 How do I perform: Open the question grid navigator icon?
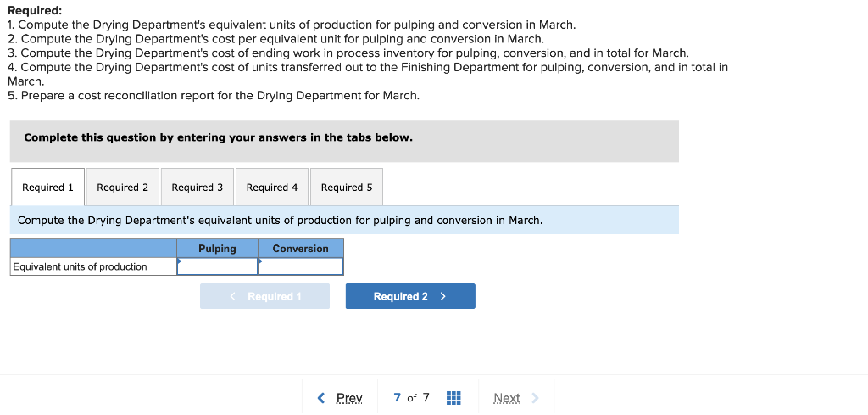(453, 398)
